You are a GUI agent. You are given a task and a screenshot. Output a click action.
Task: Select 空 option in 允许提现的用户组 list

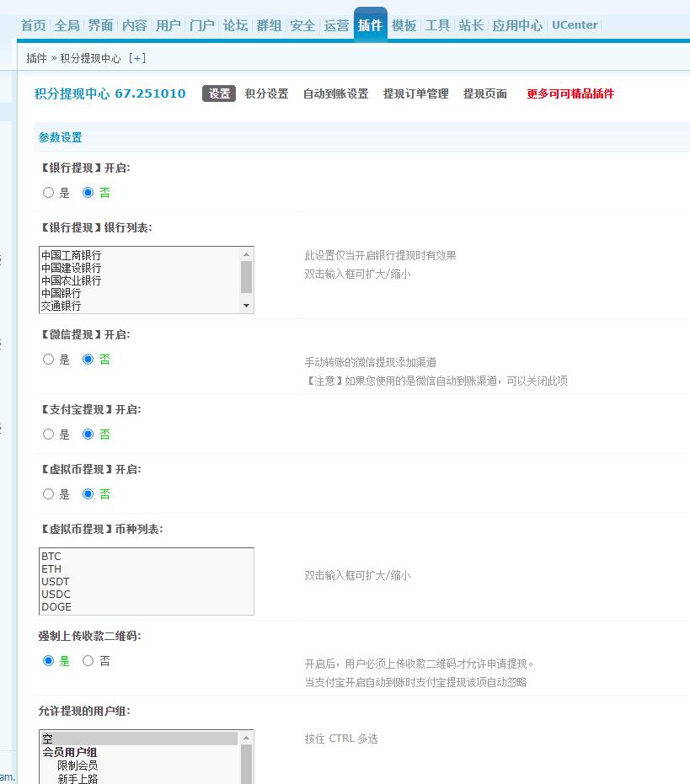(139, 739)
